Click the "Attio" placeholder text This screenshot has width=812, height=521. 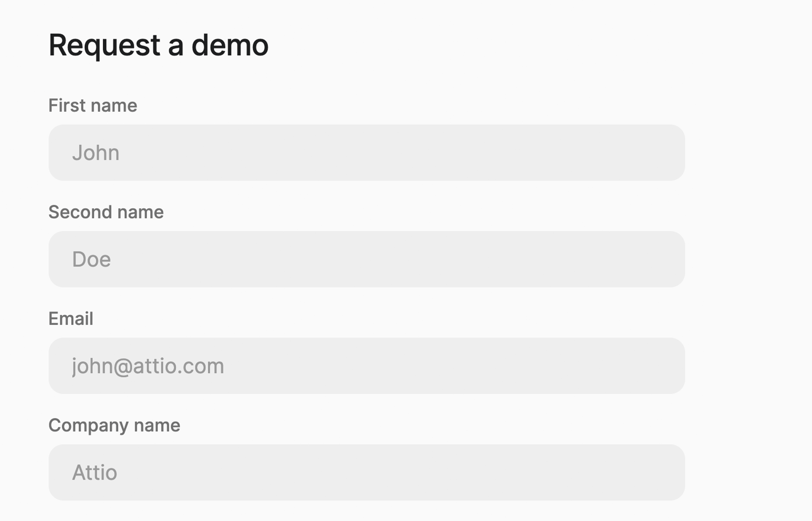point(94,472)
